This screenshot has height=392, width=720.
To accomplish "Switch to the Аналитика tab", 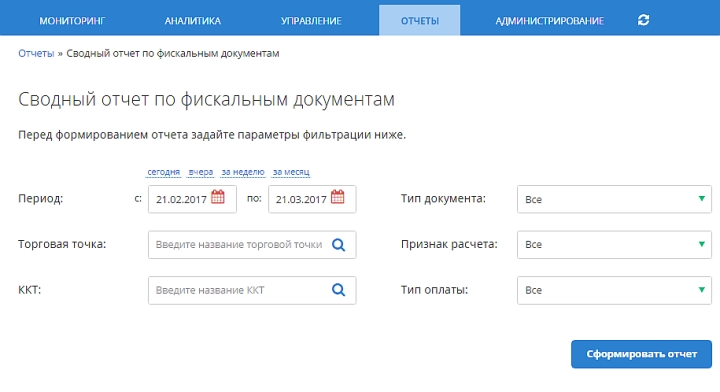I will (192, 21).
